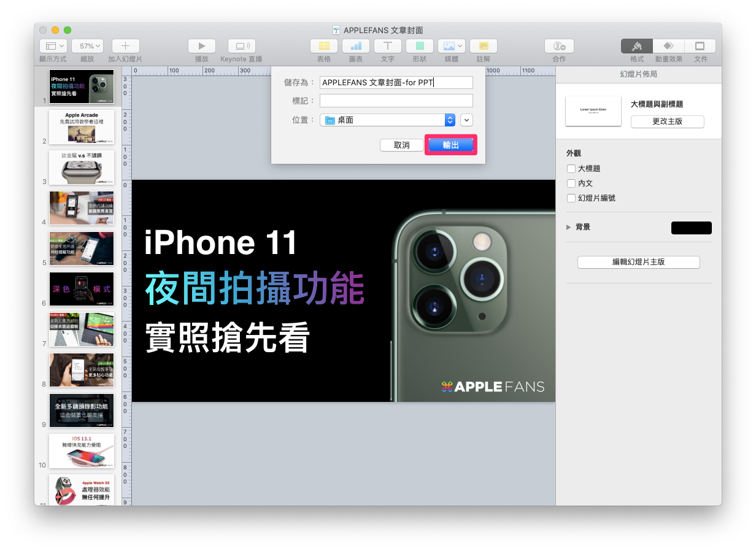This screenshot has height=551, width=756.
Task: Select slide 7 iPad thumbnail
Action: click(82, 329)
